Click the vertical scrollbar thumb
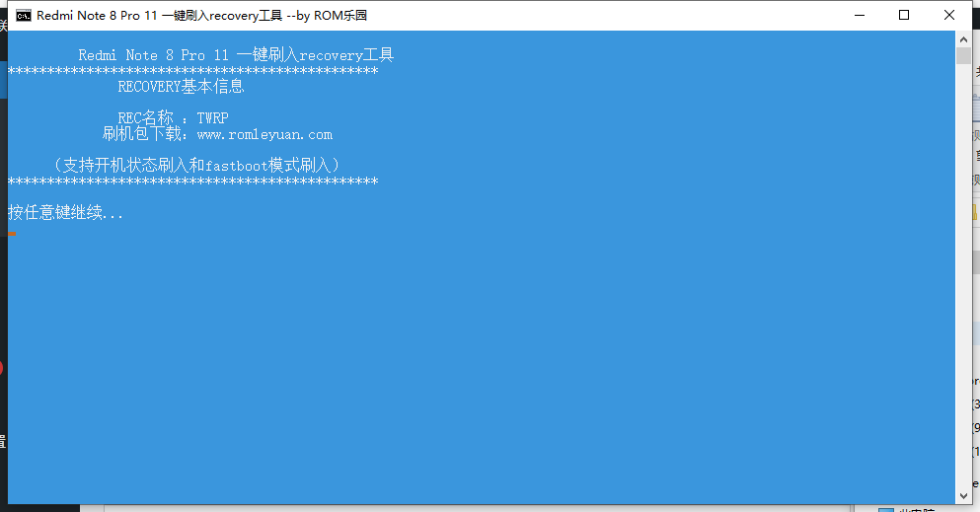The width and height of the screenshot is (980, 512). tap(963, 55)
